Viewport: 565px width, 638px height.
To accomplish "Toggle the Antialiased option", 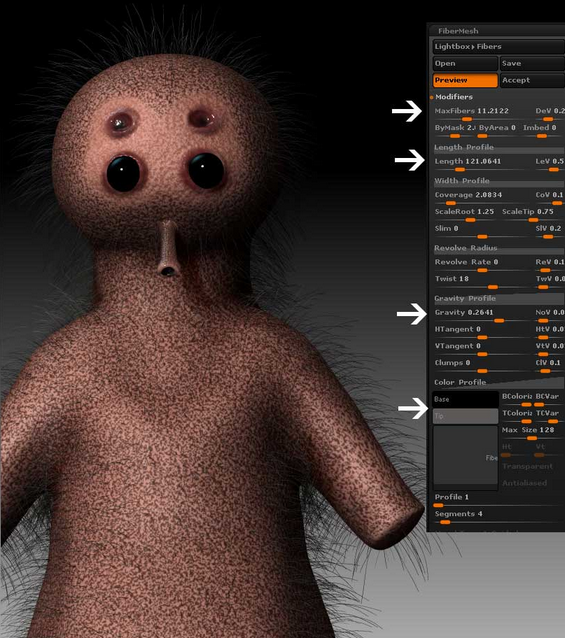I will 525,483.
